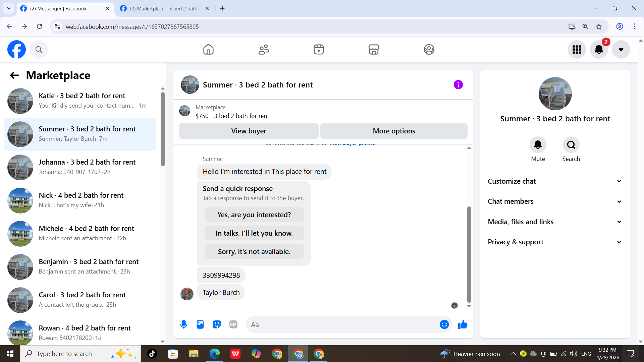The image size is (644, 362).
Task: Click the purple conversation info icon
Action: (458, 85)
